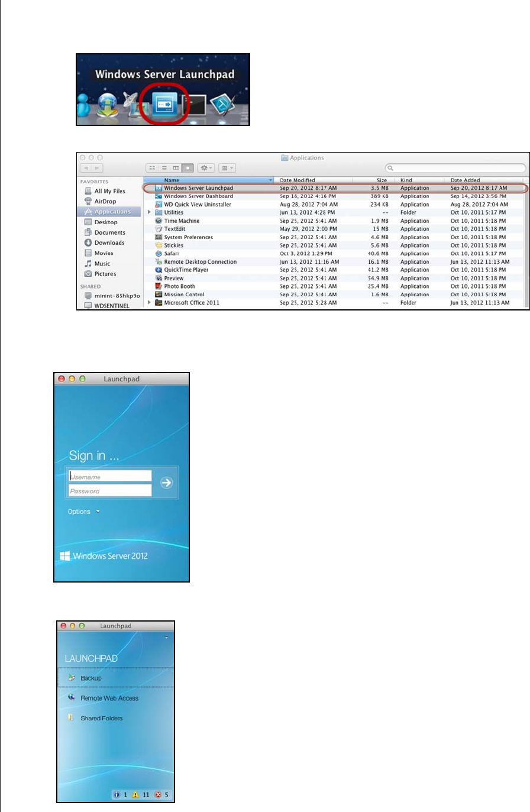Click the Username field in the sign-in window

coord(110,477)
